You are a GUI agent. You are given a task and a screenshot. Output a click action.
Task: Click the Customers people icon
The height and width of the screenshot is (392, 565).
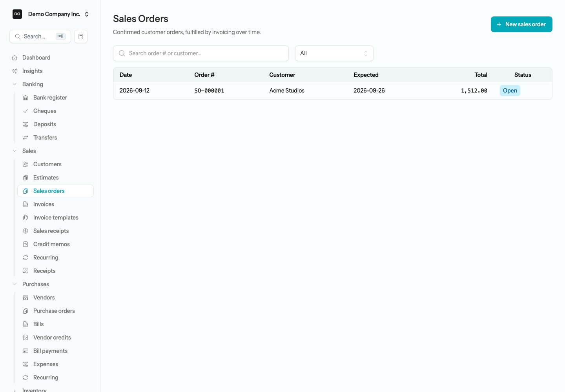pos(26,164)
